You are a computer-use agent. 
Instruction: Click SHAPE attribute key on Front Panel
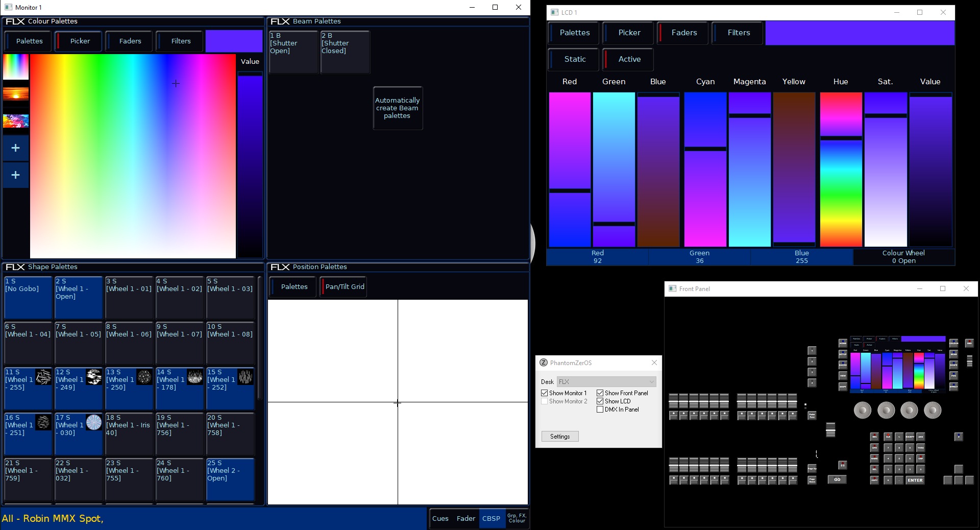pyautogui.click(x=953, y=365)
